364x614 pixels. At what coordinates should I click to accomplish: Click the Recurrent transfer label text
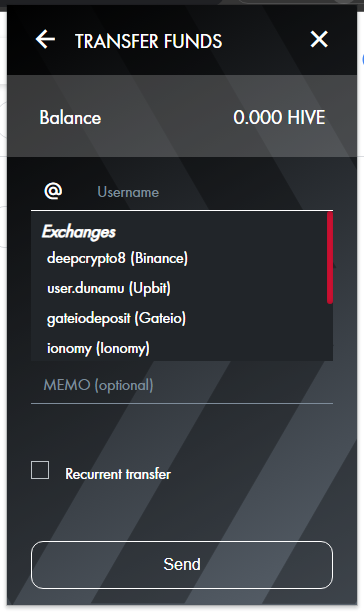[118, 474]
